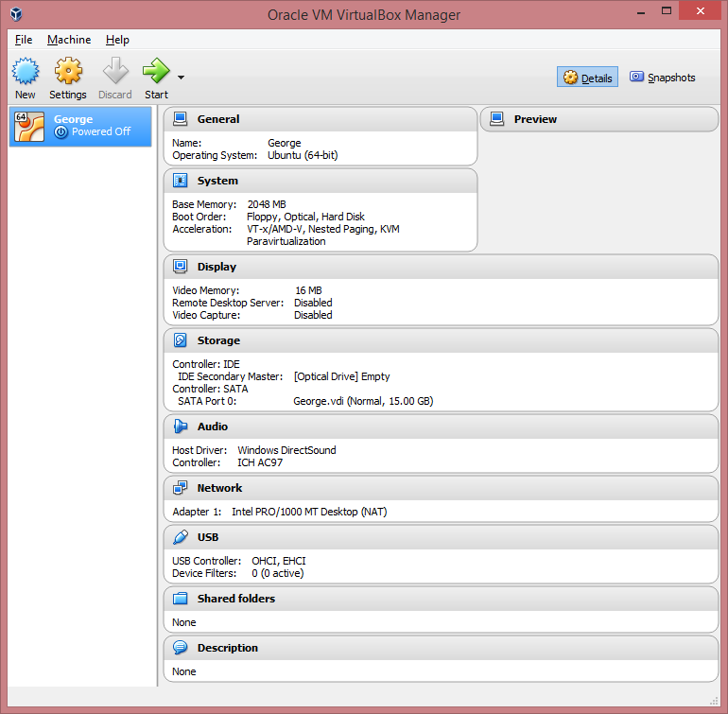
Task: Click the VirtualBox title bar logo
Action: click(x=16, y=14)
